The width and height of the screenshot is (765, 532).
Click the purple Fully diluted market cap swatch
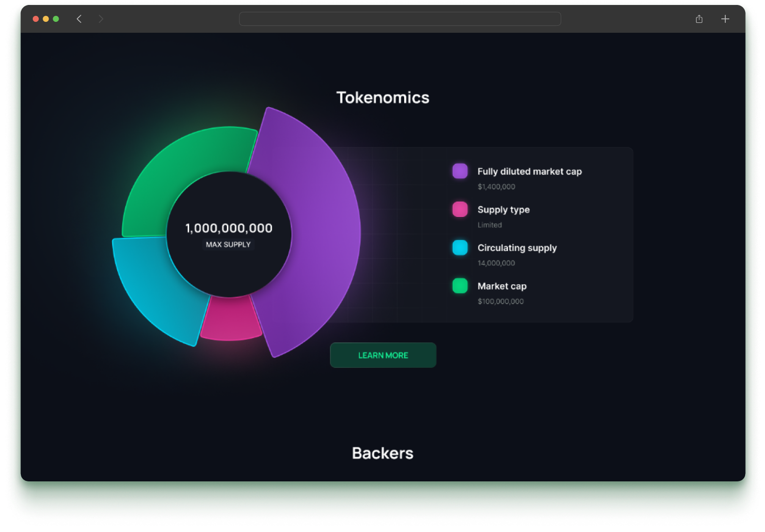tap(460, 171)
